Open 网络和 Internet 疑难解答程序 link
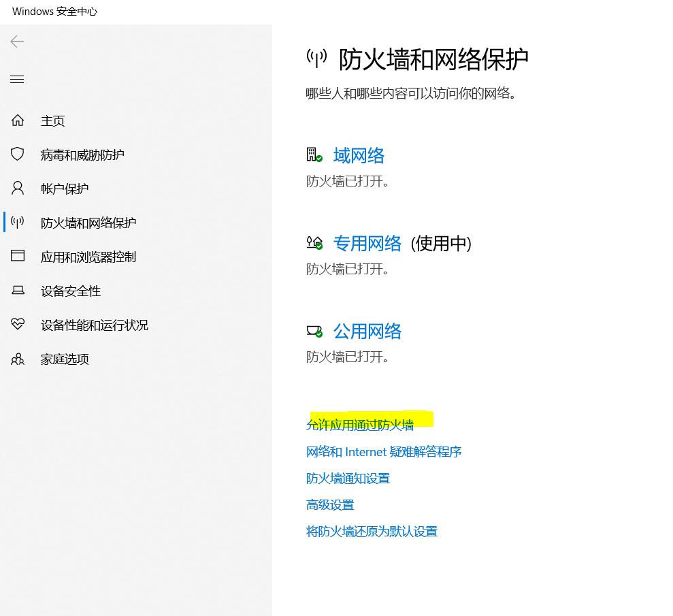This screenshot has width=673, height=616. (384, 451)
